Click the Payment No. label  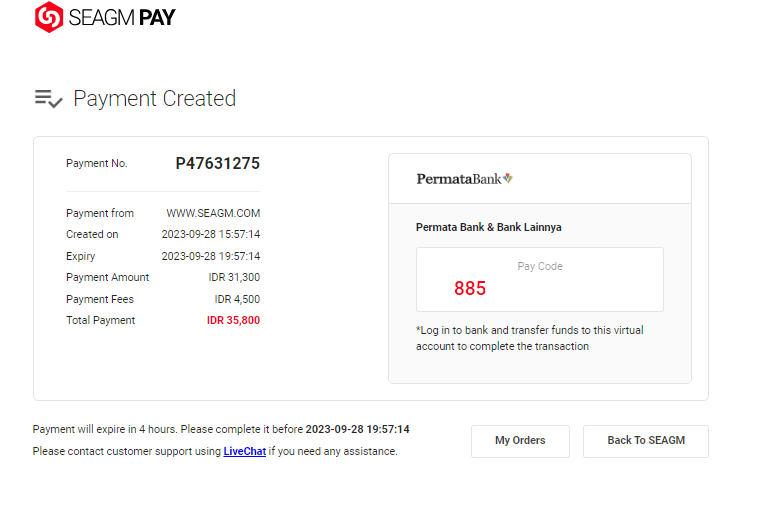coord(97,163)
